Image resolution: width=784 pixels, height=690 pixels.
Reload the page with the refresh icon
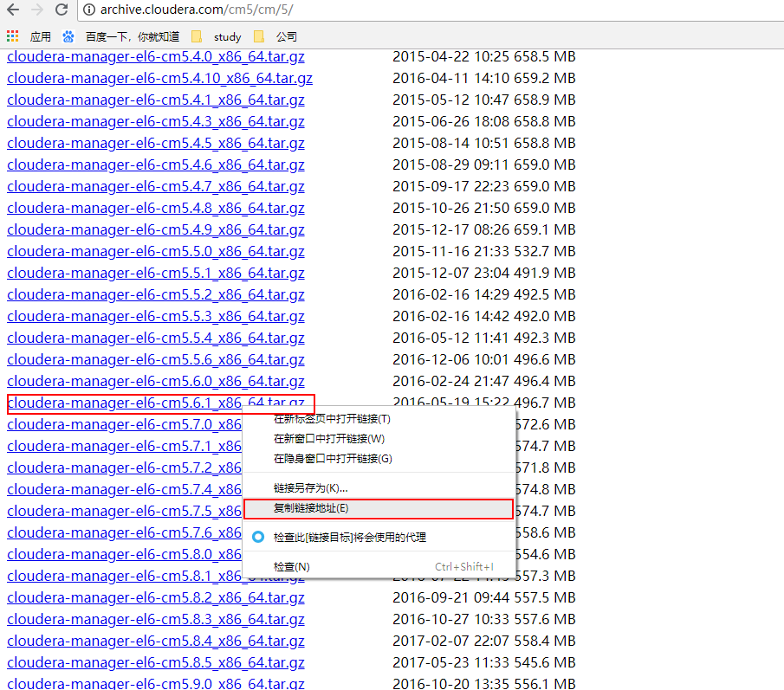pyautogui.click(x=62, y=10)
